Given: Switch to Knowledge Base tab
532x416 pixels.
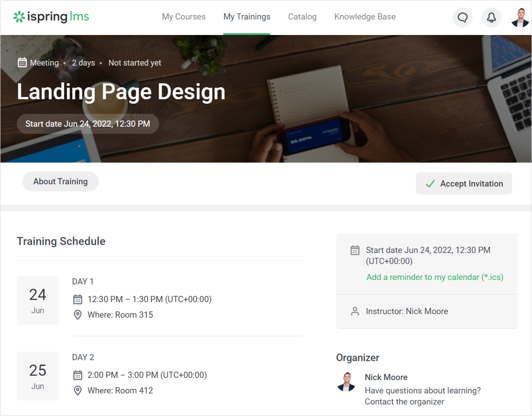Looking at the screenshot, I should tap(365, 17).
